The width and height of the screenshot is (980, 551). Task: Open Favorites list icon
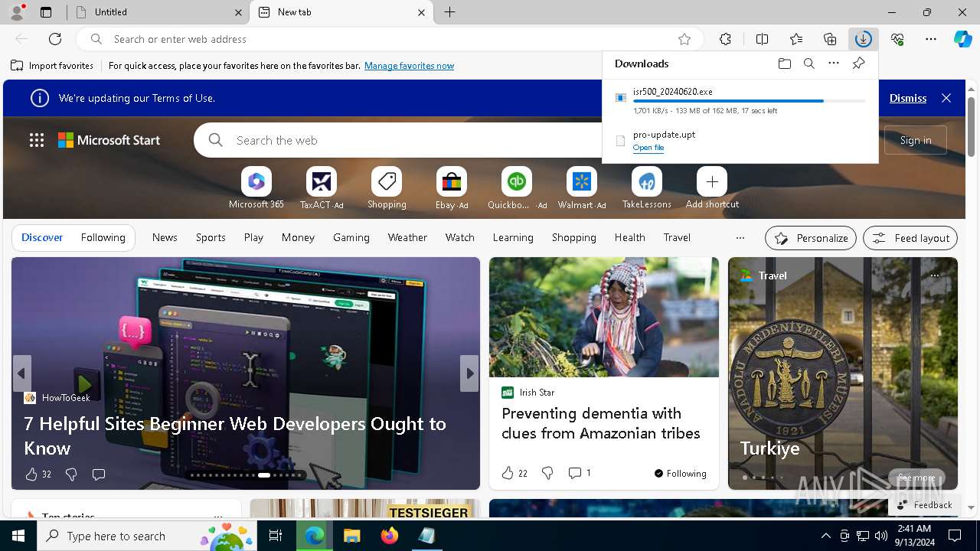[796, 39]
